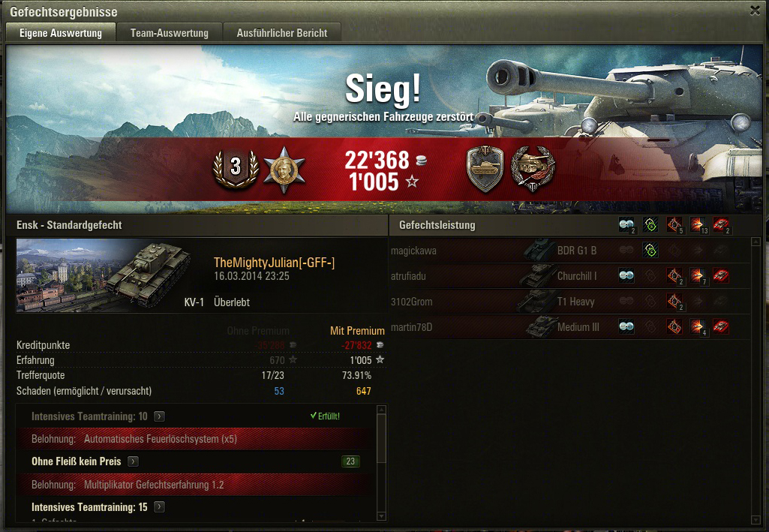Click the green capture points icon for magickawa
The image size is (769, 532).
[x=650, y=251]
